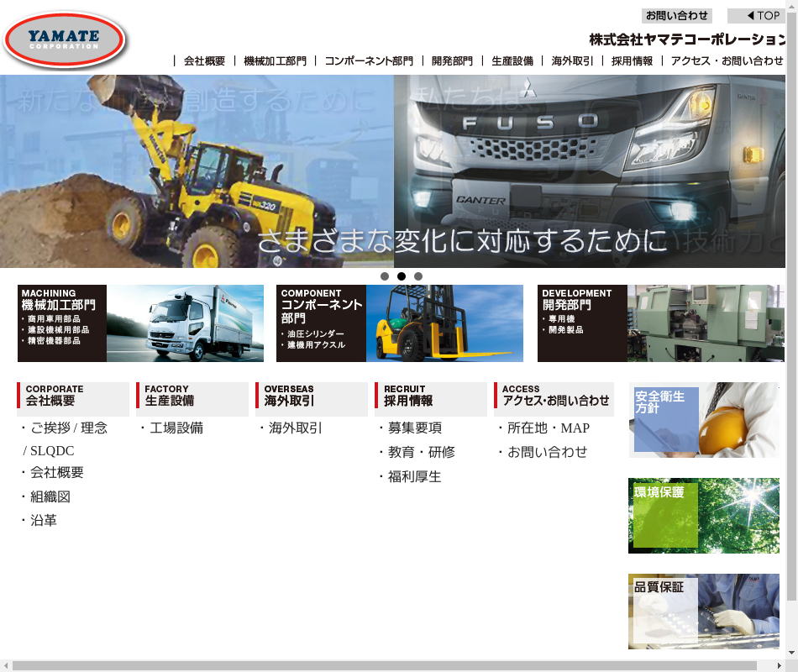The width and height of the screenshot is (798, 672).
Task: Click the YAMATE Corporation logo
Action: tap(64, 39)
